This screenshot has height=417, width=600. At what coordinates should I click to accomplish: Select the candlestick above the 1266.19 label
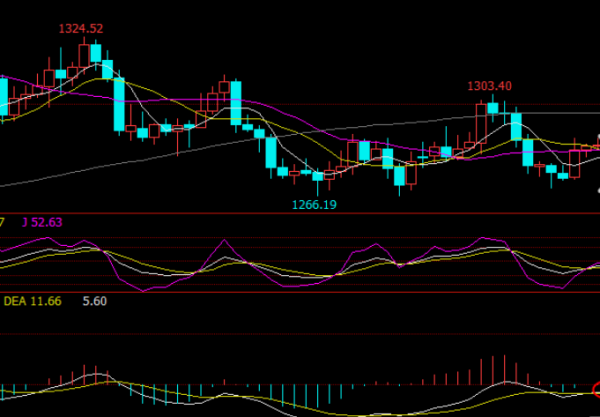[x=319, y=176]
